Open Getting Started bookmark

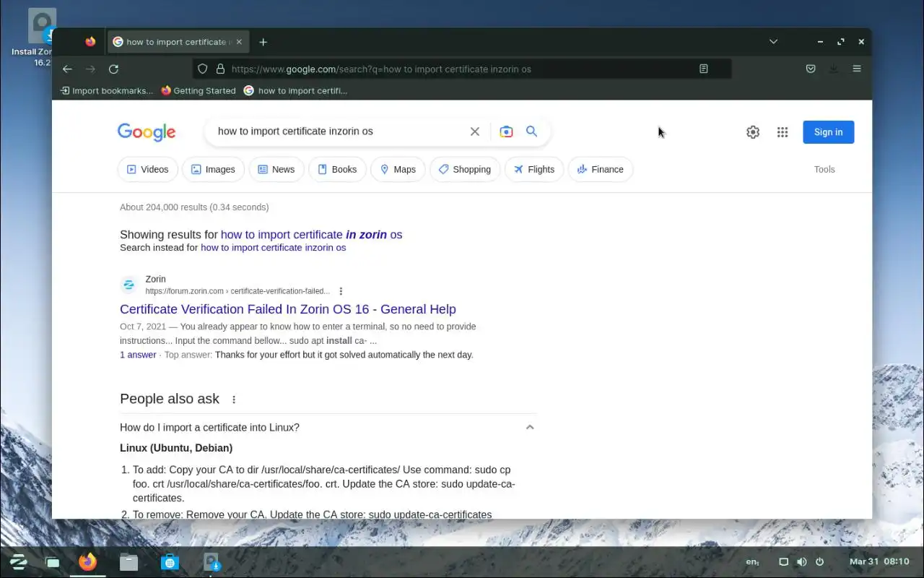tap(199, 90)
